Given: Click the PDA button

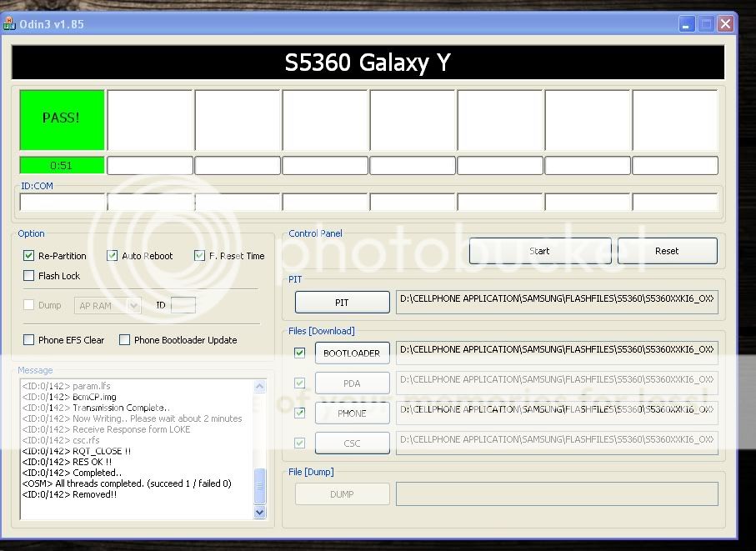Looking at the screenshot, I should pyautogui.click(x=352, y=383).
